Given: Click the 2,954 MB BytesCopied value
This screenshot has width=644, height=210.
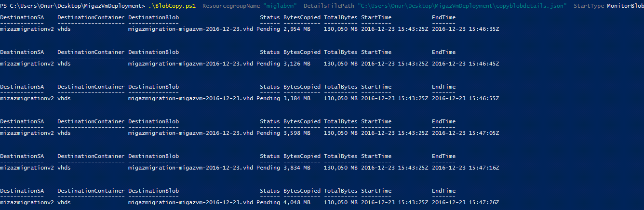Looking at the screenshot, I should pyautogui.click(x=297, y=29).
